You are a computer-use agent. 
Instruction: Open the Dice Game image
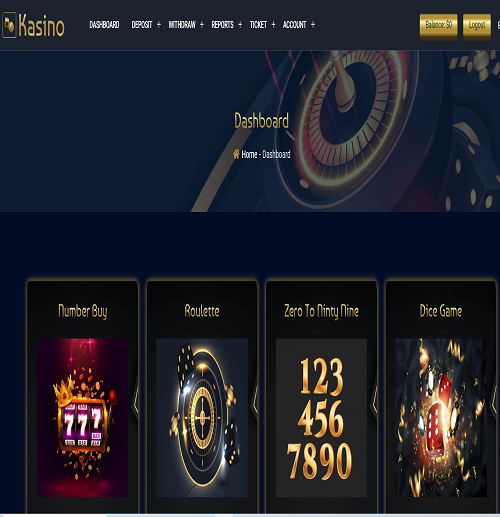pyautogui.click(x=441, y=418)
